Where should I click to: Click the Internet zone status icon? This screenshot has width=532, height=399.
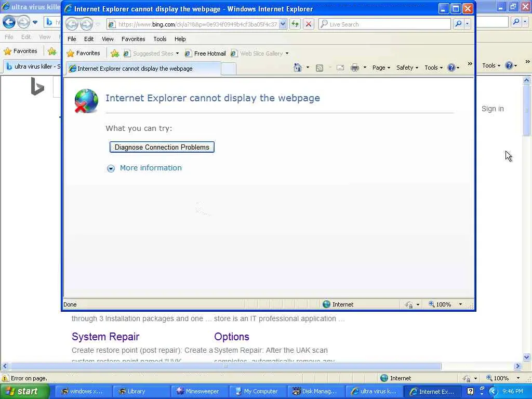click(x=326, y=304)
